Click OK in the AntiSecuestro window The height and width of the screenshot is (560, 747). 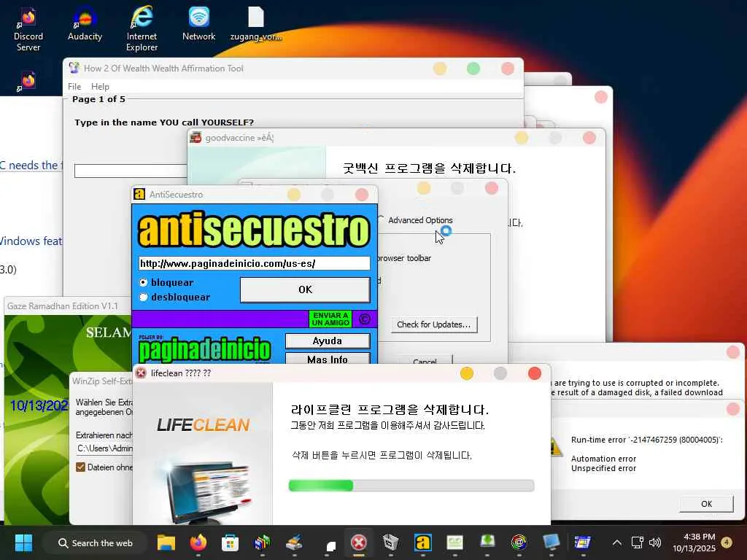[x=305, y=289]
